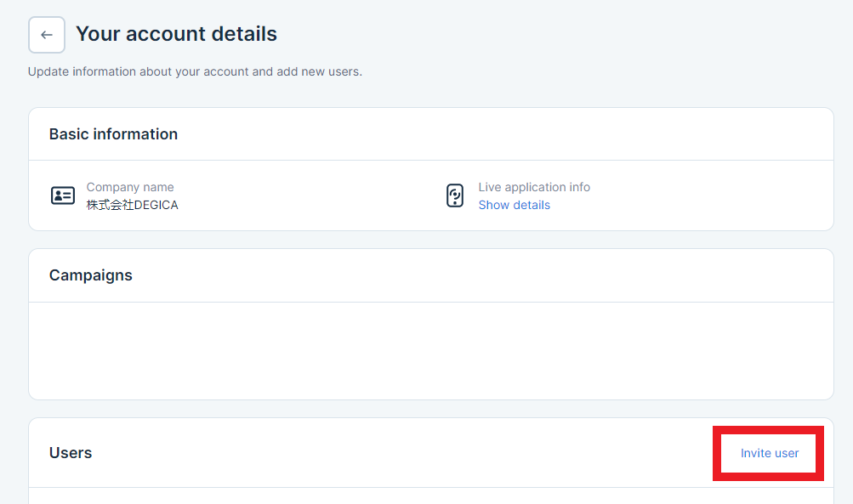Click the 'Live application info' label

(x=534, y=187)
